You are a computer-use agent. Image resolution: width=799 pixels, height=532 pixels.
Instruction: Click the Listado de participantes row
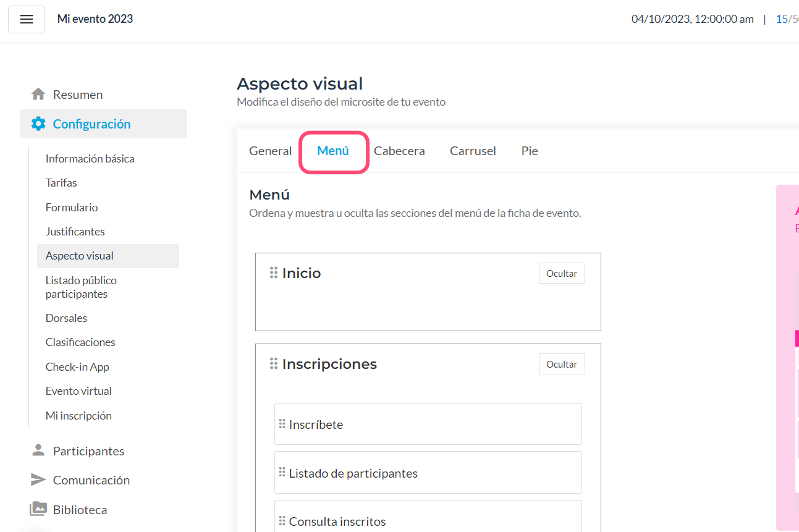[x=428, y=473]
